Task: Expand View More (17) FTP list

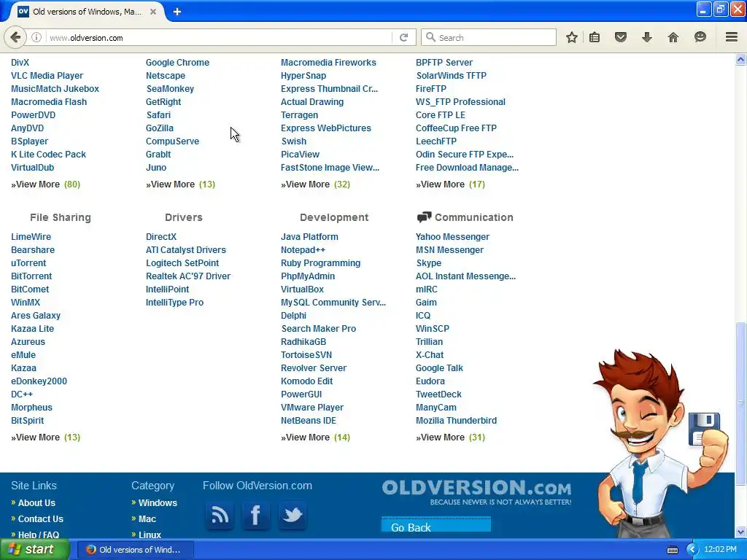Action: point(450,184)
